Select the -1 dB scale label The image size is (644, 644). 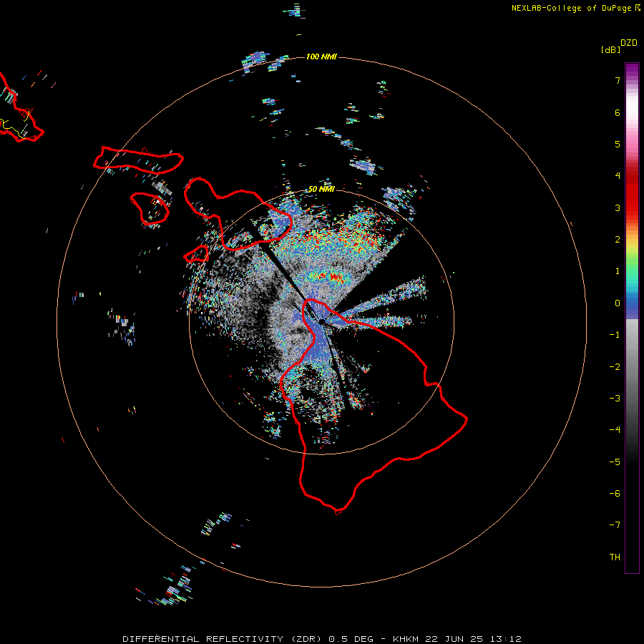click(615, 335)
